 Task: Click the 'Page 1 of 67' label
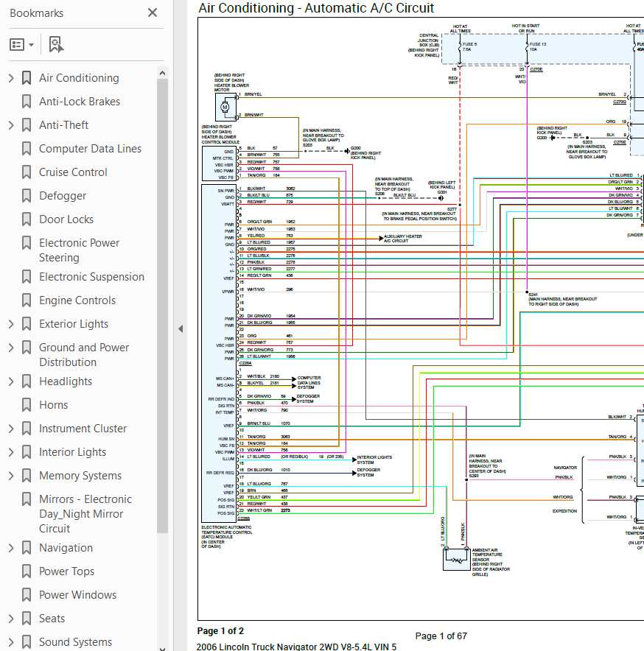[x=441, y=636]
